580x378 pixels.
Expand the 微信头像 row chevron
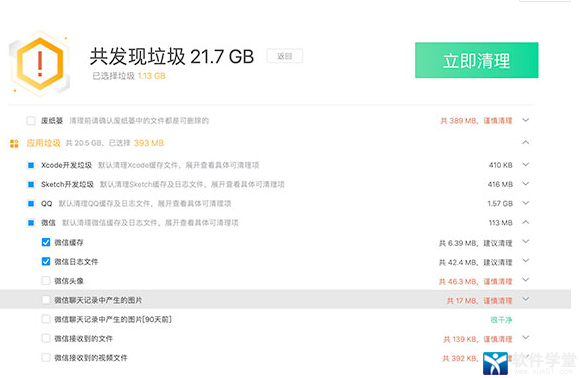[x=526, y=280]
